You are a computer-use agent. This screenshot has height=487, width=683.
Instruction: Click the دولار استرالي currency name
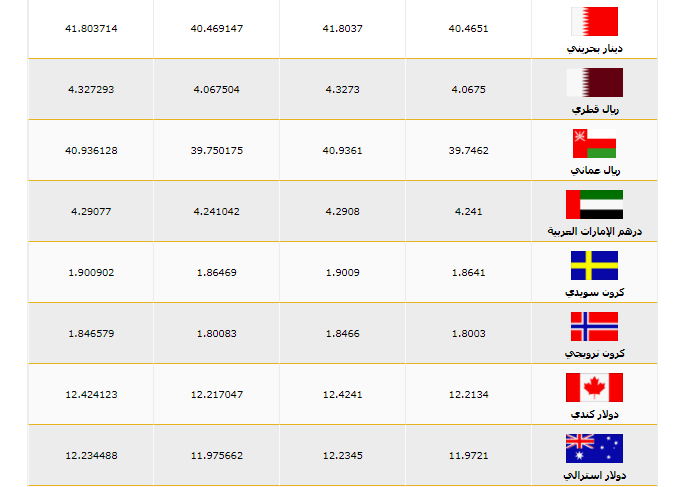click(594, 475)
